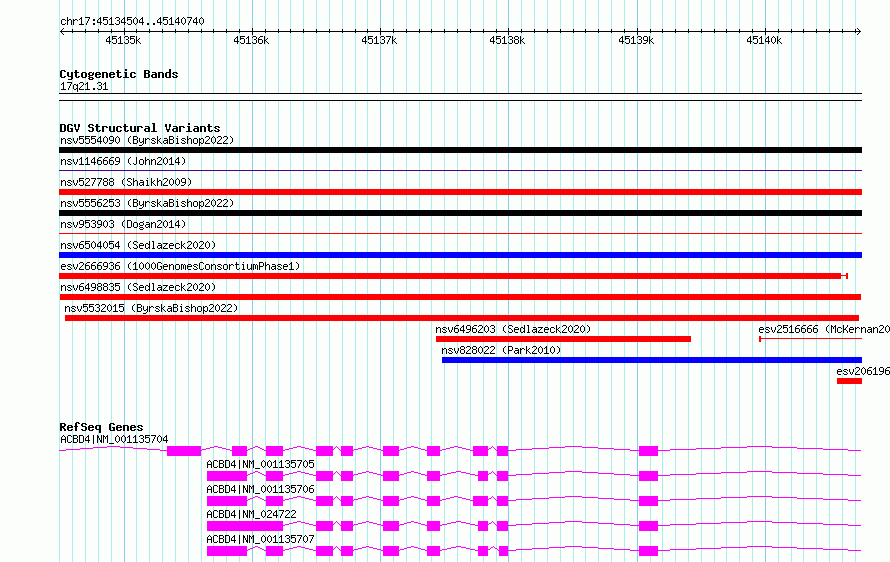Click the red bar under nsv527788
The height and width of the screenshot is (562, 890).
tap(460, 192)
